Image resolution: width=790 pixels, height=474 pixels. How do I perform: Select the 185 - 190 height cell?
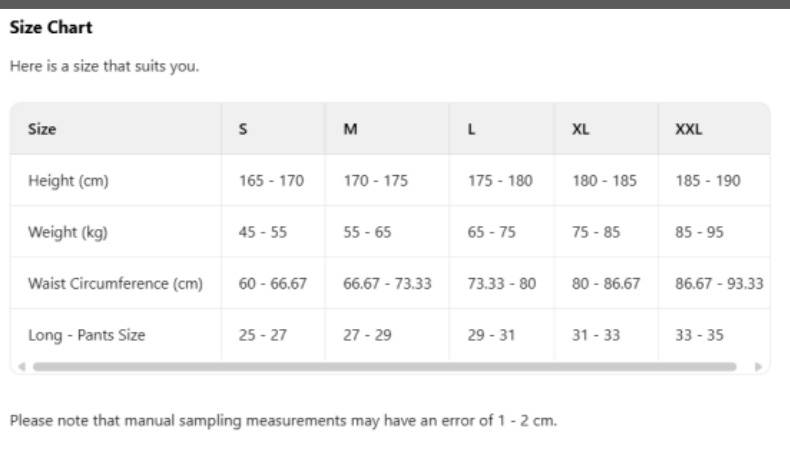point(708,181)
